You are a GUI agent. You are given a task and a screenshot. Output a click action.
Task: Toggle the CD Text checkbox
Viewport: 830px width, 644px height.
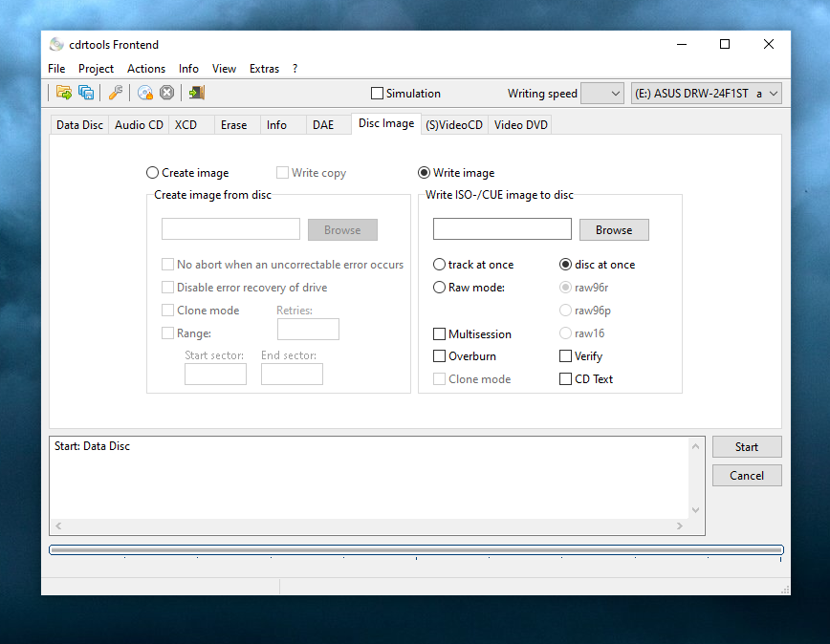pos(565,379)
